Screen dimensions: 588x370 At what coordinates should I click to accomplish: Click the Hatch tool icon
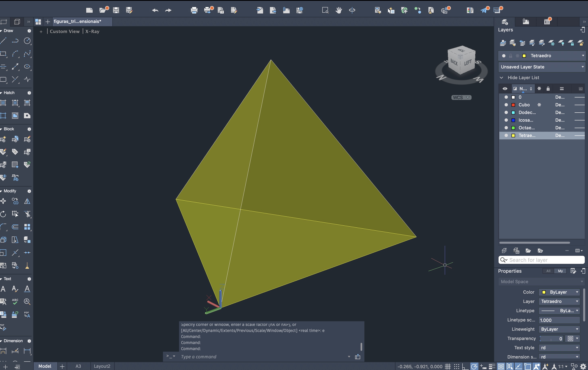point(3,103)
